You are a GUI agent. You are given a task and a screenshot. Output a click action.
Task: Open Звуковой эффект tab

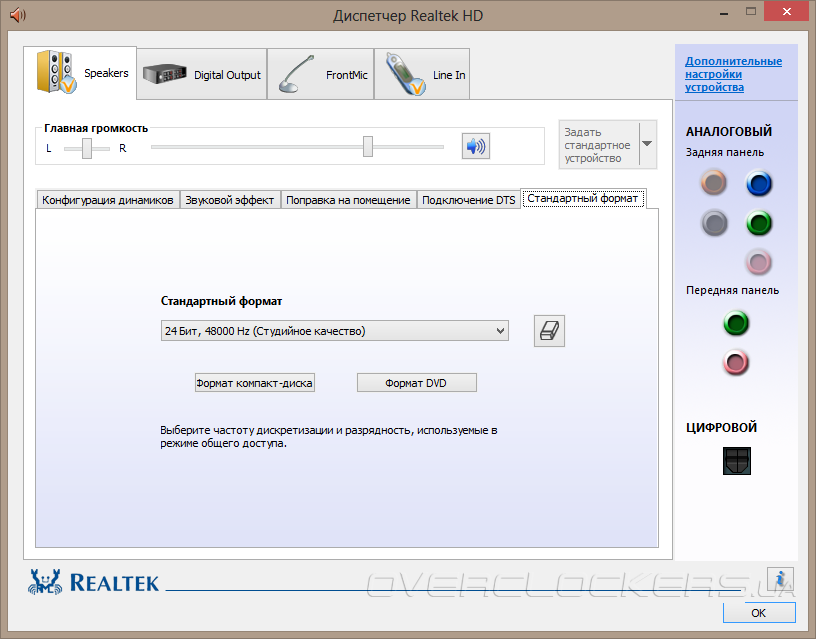click(x=230, y=200)
